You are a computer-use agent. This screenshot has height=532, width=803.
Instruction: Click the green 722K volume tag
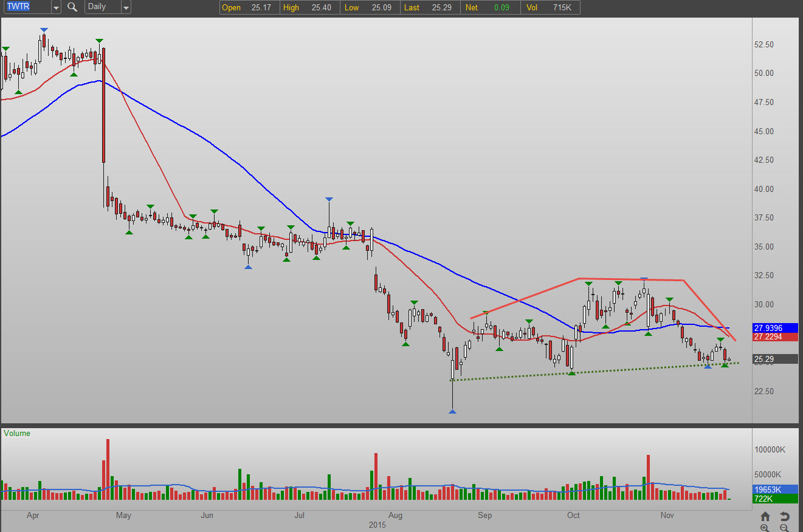[774, 499]
